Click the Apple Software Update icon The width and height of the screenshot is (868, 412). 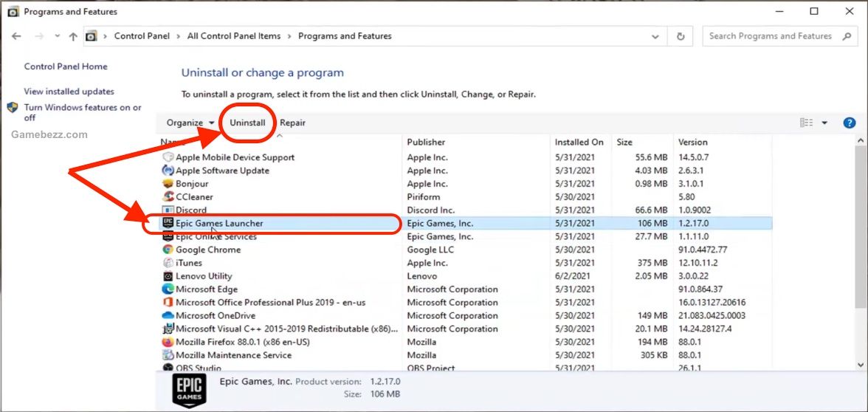click(x=168, y=171)
